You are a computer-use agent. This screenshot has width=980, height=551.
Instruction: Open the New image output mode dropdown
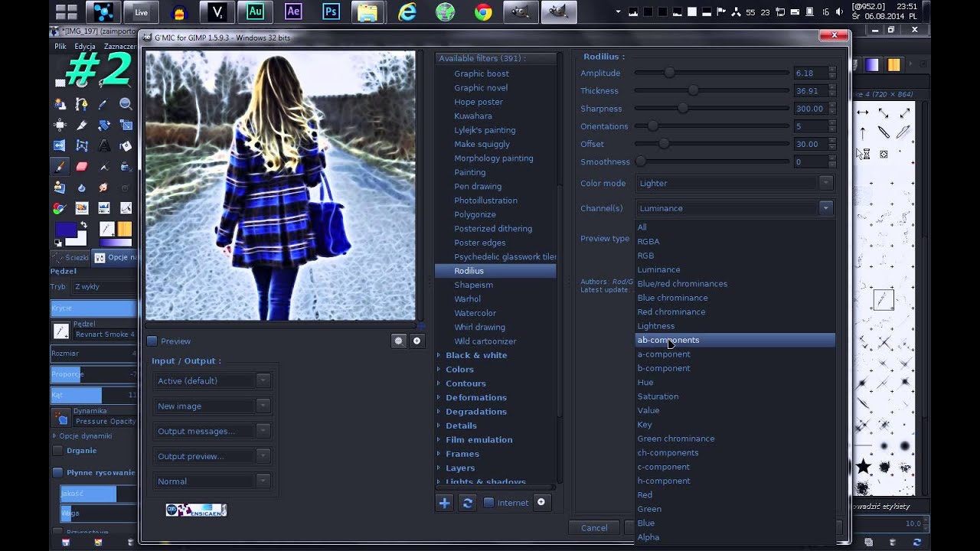pos(211,406)
